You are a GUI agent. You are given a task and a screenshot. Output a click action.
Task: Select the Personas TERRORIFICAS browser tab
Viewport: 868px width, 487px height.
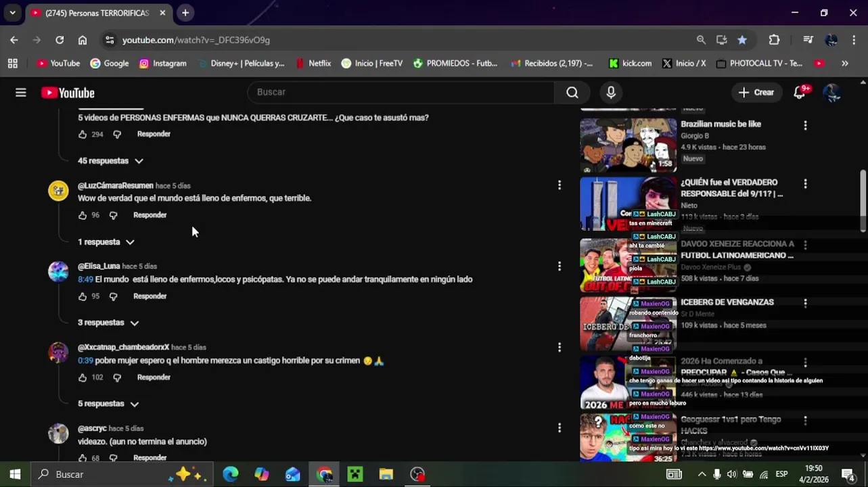tap(98, 13)
